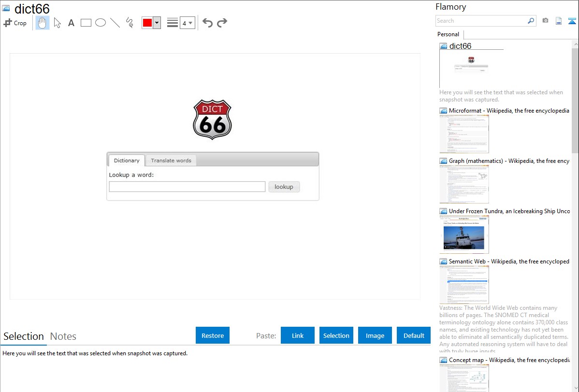Click the Concept map - Wikipedia title text

pyautogui.click(x=509, y=360)
